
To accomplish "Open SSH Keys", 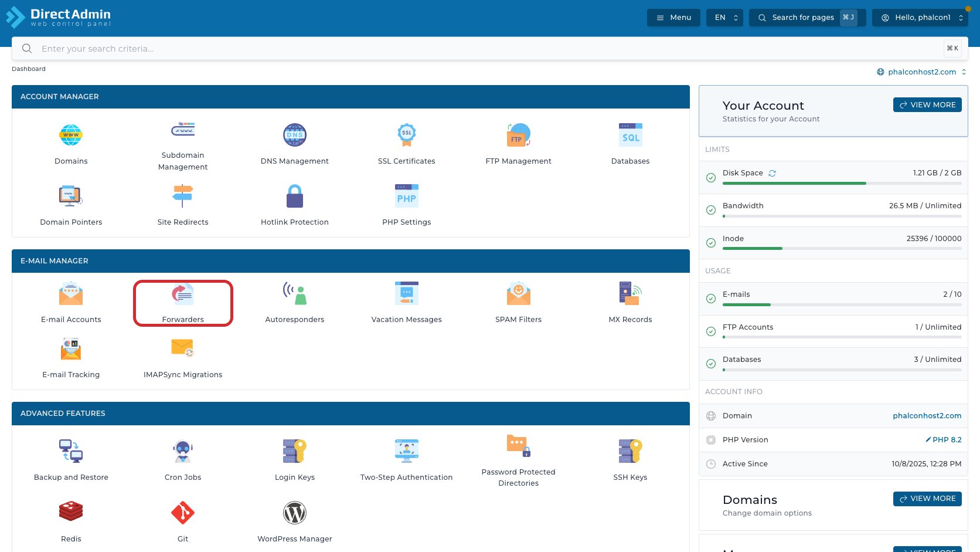I will point(631,461).
